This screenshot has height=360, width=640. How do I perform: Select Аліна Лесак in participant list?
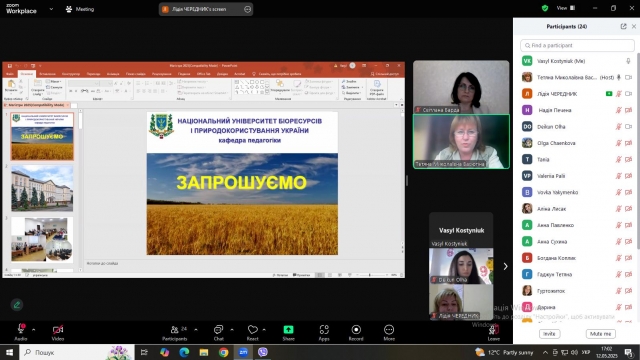[577, 209]
